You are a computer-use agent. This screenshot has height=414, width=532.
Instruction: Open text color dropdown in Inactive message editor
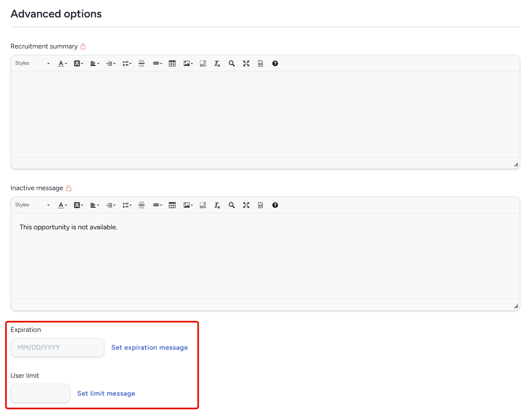tap(63, 205)
